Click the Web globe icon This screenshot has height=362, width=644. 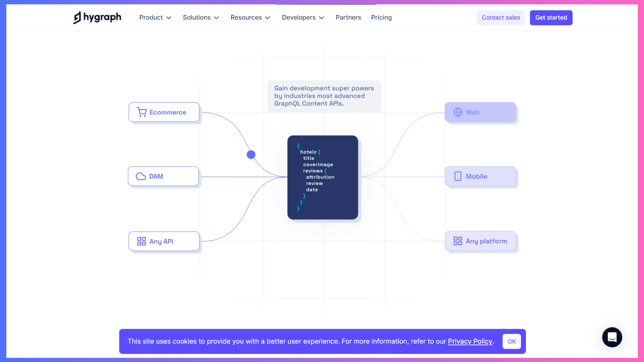pos(458,112)
